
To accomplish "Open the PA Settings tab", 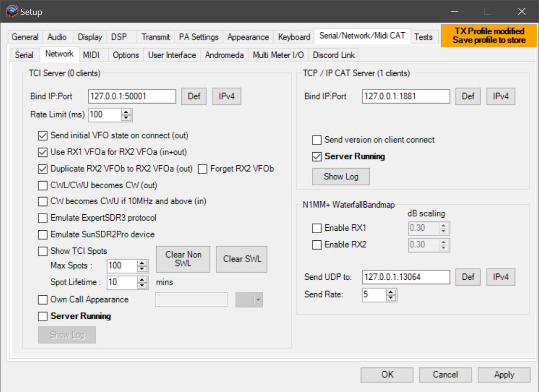I will click(x=198, y=37).
